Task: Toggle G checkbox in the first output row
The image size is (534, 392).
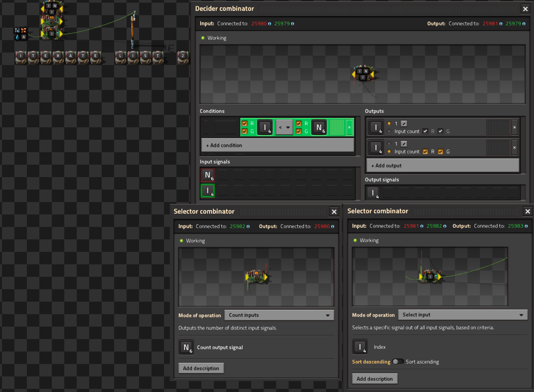Action: [441, 131]
